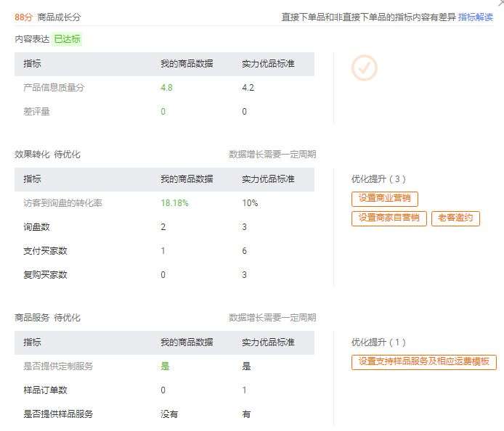This screenshot has height=431, width=504.
Task: Click 设置支持样品服务及相应运费模板 button
Action: click(x=423, y=362)
